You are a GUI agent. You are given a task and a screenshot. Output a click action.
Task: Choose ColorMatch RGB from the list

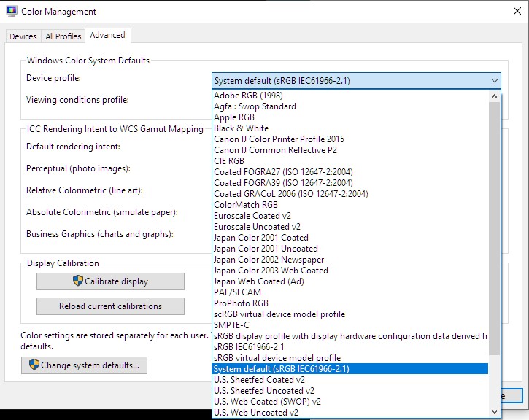[245, 205]
